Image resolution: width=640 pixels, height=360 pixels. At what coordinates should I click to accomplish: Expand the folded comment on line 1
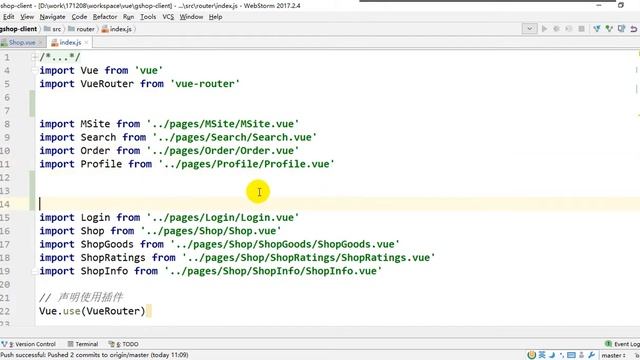(34, 57)
